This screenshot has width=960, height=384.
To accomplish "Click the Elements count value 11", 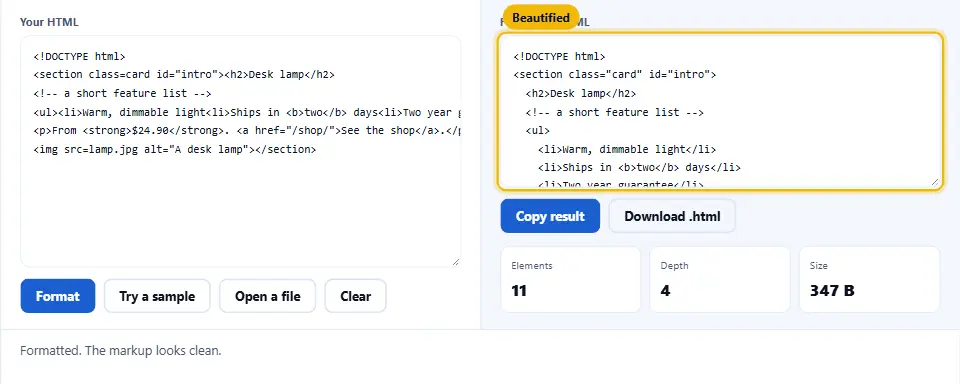I will click(x=519, y=290).
